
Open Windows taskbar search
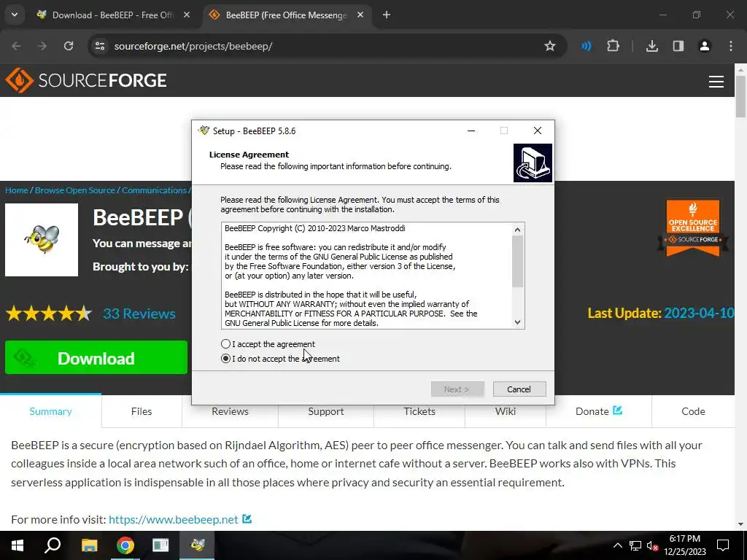point(53,545)
